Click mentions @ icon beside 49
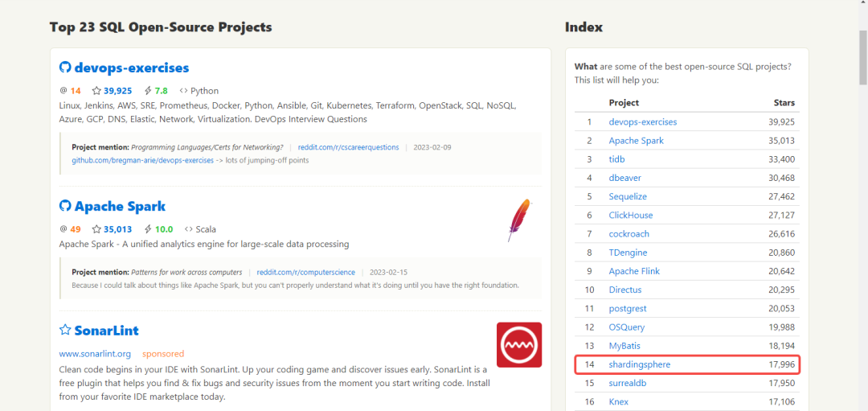This screenshot has width=868, height=411. 63,229
